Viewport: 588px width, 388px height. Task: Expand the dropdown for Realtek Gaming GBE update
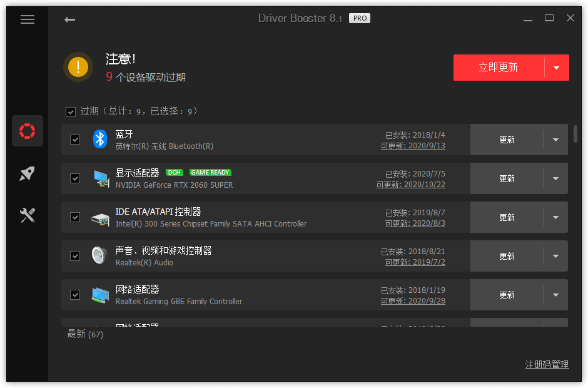click(555, 295)
